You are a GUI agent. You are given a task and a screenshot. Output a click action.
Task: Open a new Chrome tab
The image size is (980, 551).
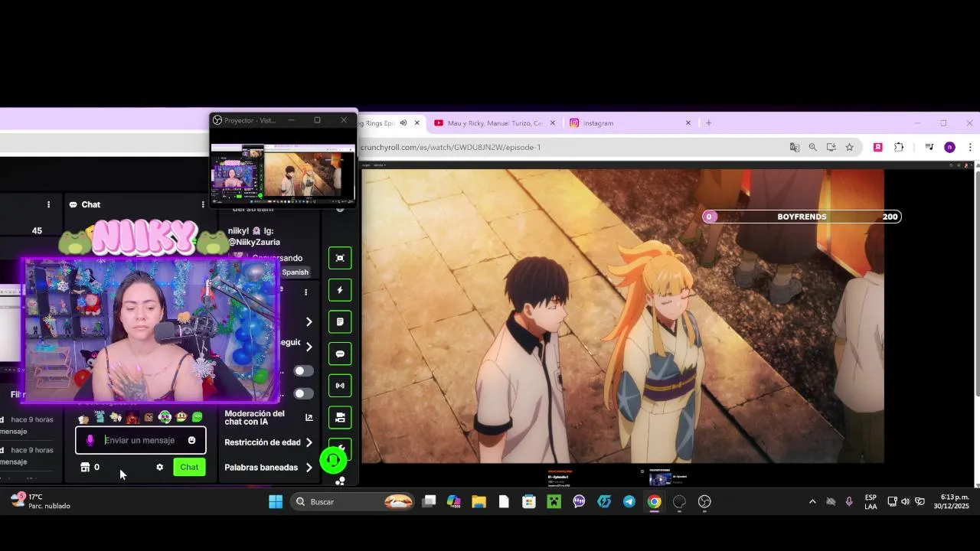tap(708, 122)
